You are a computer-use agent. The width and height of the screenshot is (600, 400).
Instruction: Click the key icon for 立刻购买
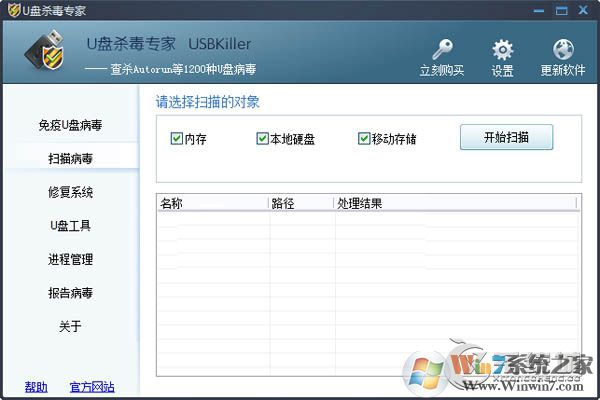click(442, 49)
